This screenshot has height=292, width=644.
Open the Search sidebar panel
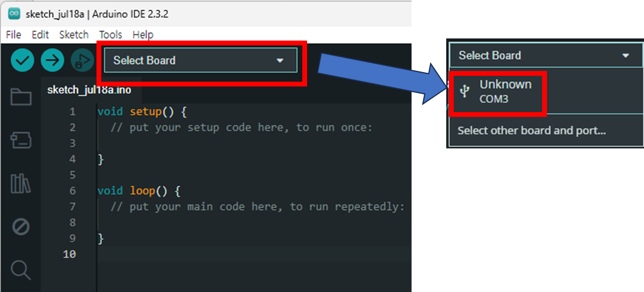click(x=21, y=270)
